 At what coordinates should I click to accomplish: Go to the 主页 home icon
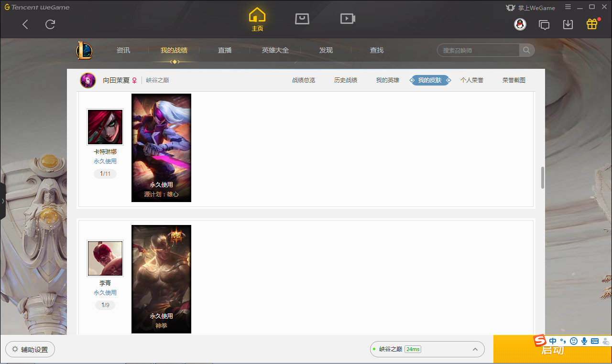(257, 20)
